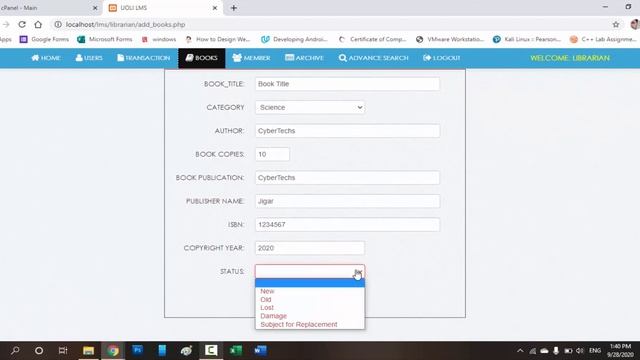Image resolution: width=640 pixels, height=360 pixels.
Task: Change the ENG input language
Action: click(595, 350)
